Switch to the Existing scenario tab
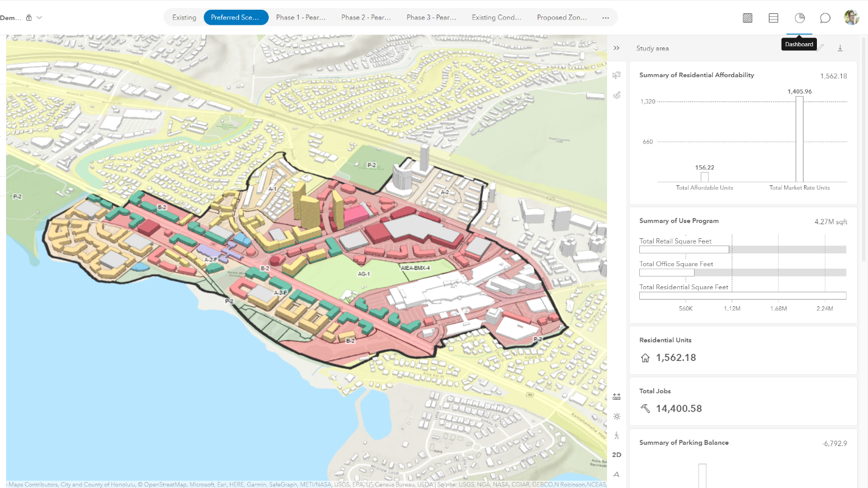Image resolution: width=868 pixels, height=488 pixels. (184, 18)
